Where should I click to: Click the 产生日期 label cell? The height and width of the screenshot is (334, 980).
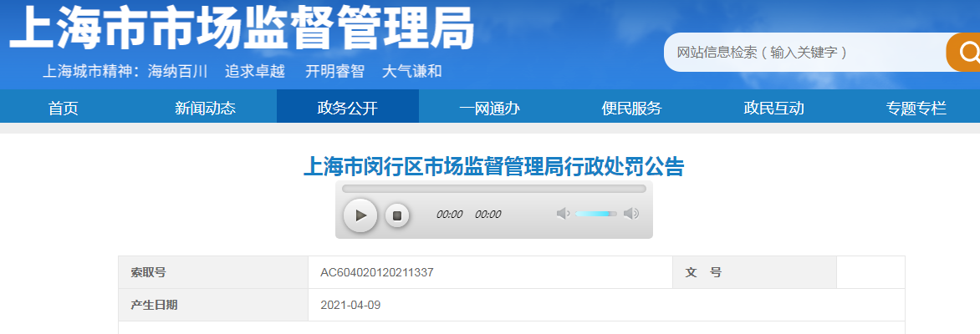(213, 305)
